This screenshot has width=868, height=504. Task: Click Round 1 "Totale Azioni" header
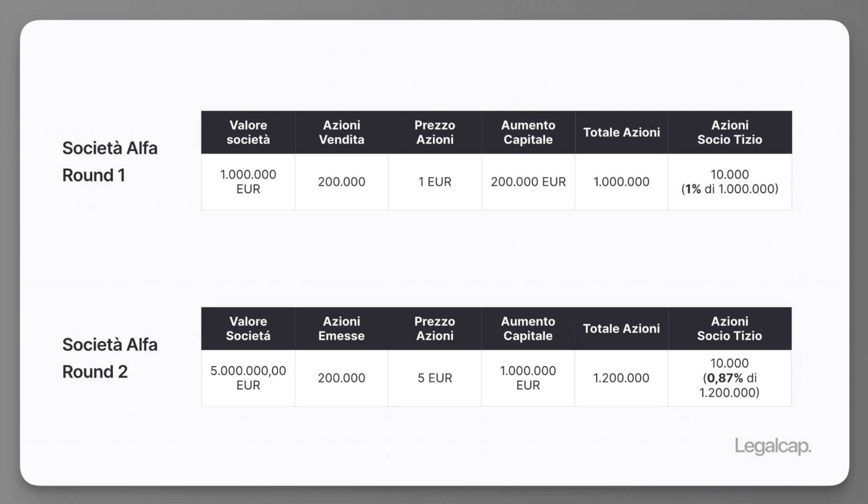[621, 132]
